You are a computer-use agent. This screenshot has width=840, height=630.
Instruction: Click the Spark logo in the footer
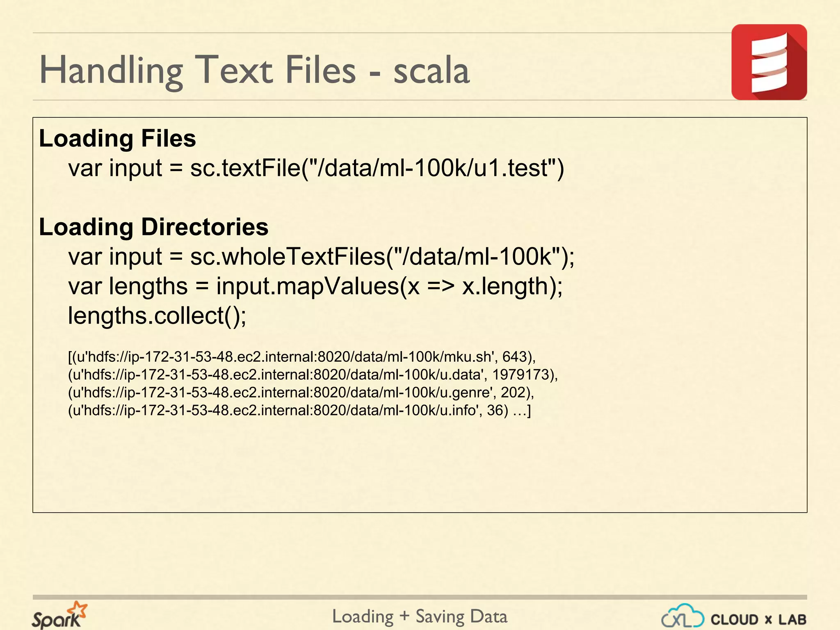coord(59,615)
